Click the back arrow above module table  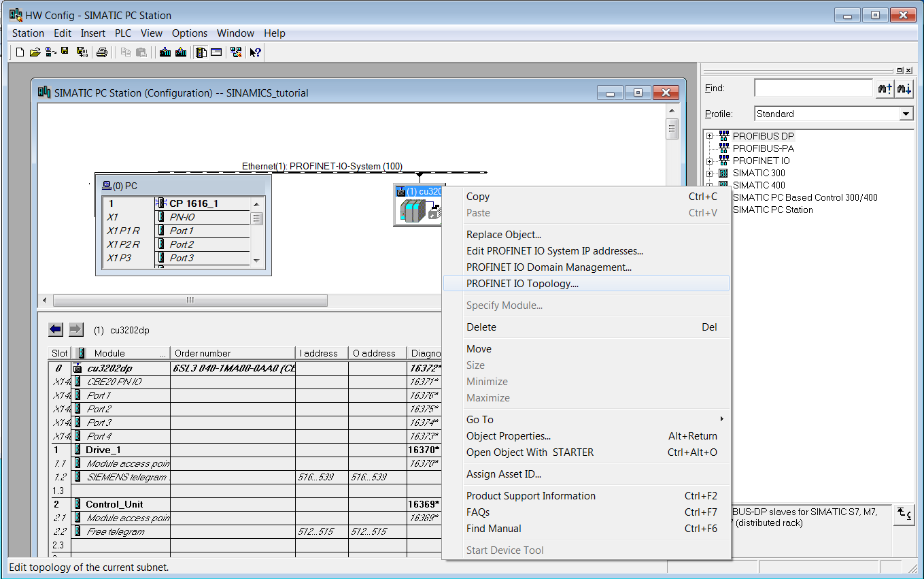(x=56, y=329)
